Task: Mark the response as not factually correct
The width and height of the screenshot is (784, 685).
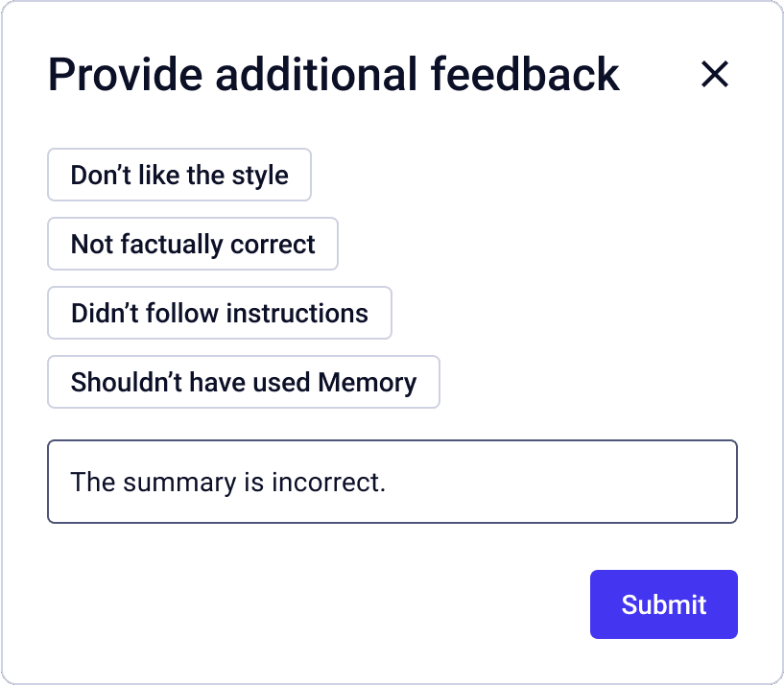Action: tap(193, 244)
